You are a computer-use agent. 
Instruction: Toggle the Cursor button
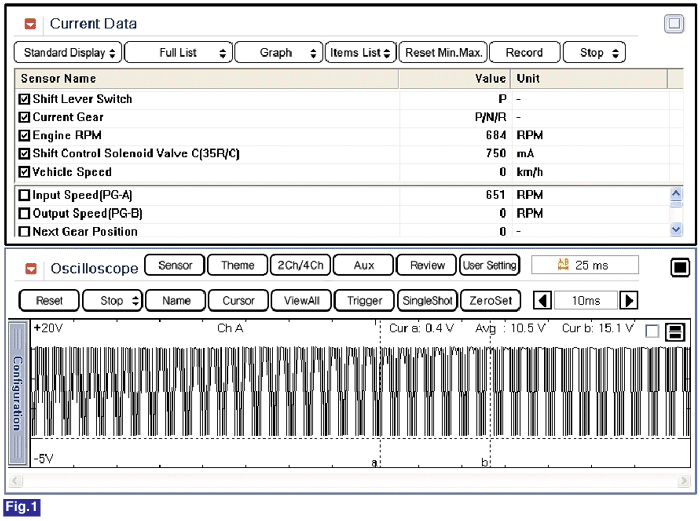click(238, 300)
